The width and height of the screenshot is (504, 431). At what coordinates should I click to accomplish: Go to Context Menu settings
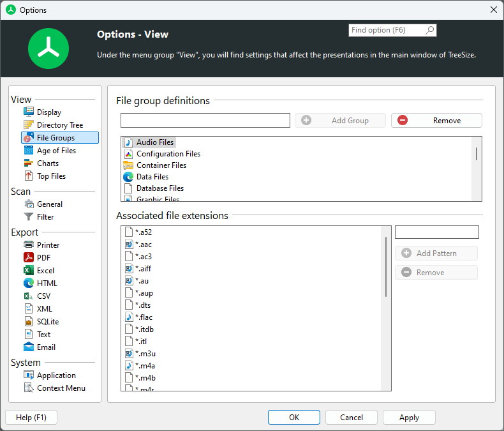[x=61, y=388]
